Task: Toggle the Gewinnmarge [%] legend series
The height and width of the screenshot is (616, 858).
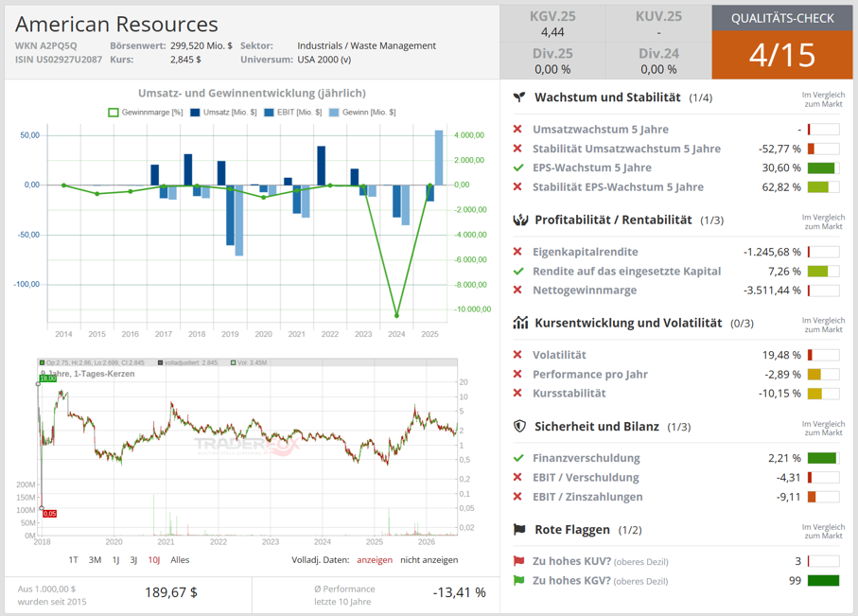Action: (146, 113)
